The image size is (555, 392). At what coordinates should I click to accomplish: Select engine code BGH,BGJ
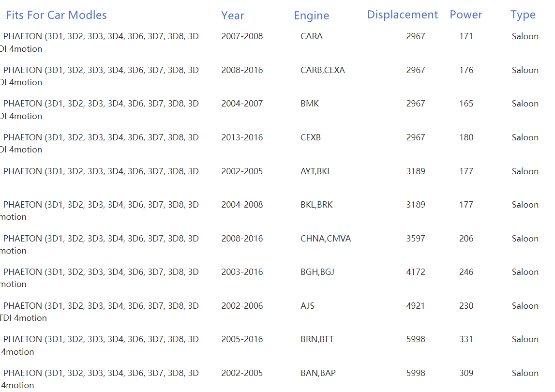[317, 272]
